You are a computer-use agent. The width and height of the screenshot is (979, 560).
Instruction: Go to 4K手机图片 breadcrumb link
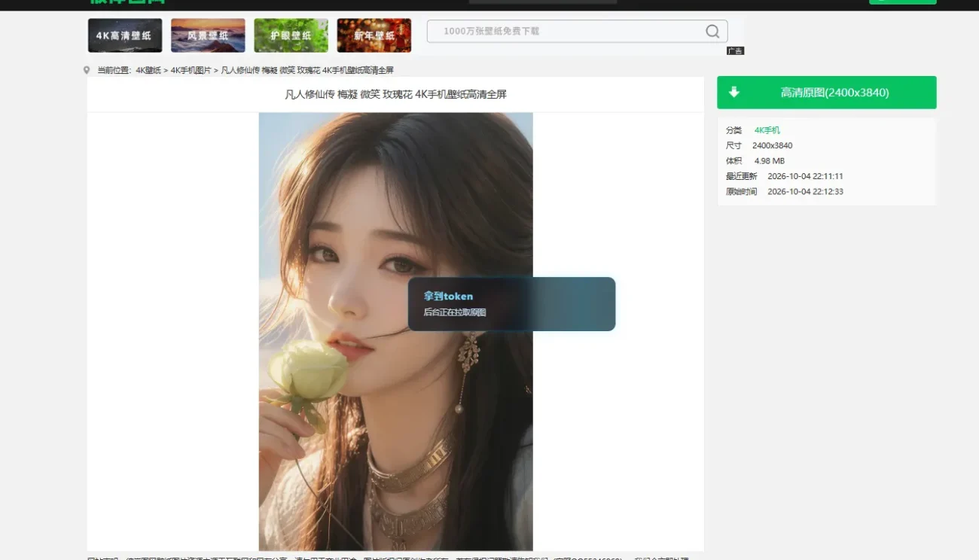click(191, 70)
